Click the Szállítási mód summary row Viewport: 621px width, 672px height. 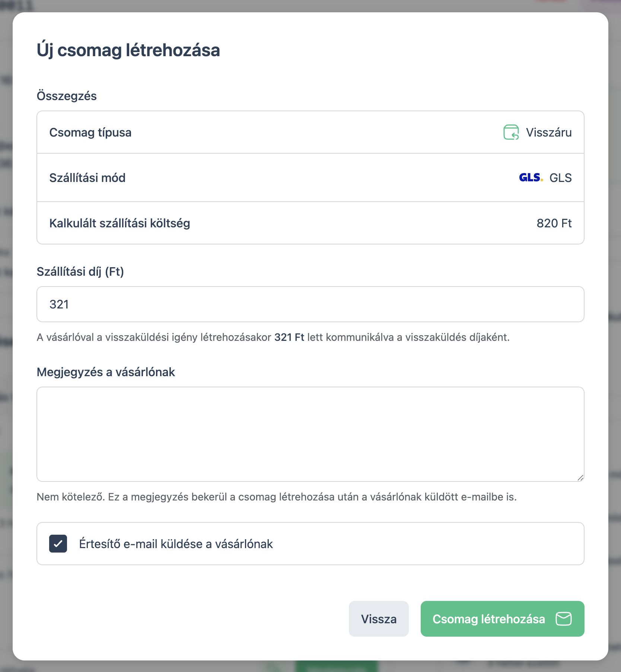point(310,177)
